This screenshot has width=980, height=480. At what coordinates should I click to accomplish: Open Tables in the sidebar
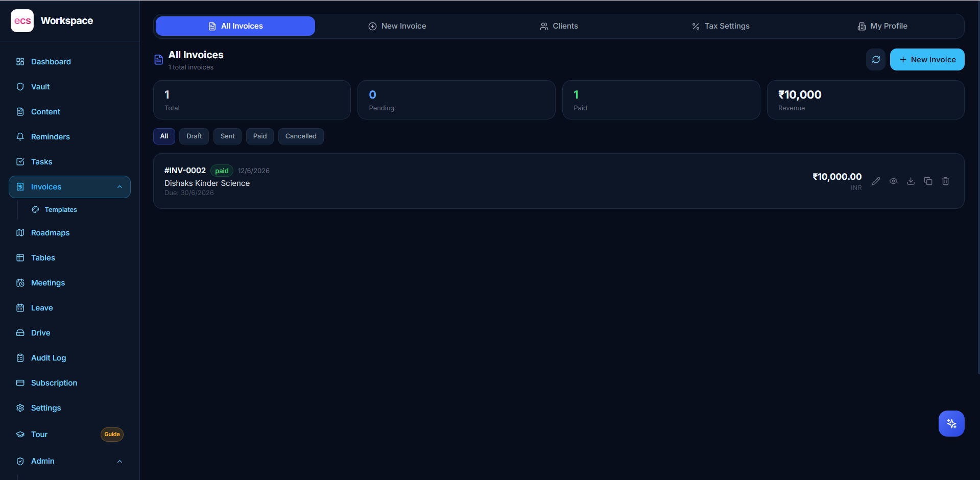coord(69,258)
